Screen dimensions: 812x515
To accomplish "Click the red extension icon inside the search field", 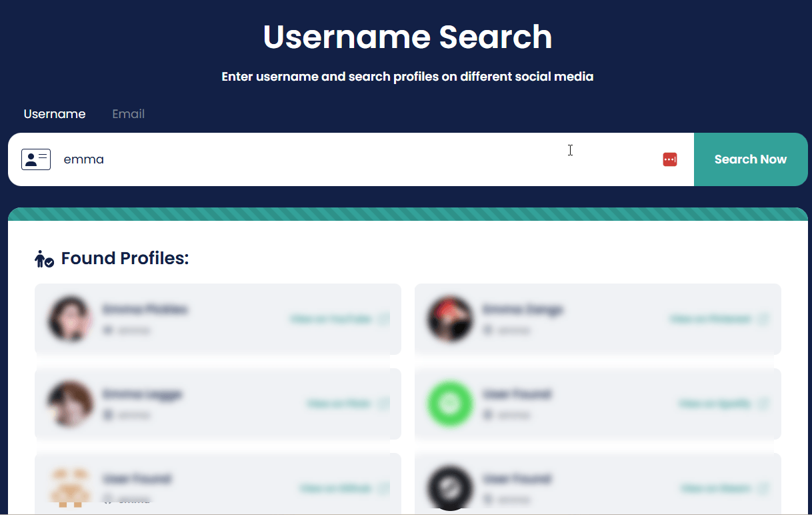I will [670, 159].
